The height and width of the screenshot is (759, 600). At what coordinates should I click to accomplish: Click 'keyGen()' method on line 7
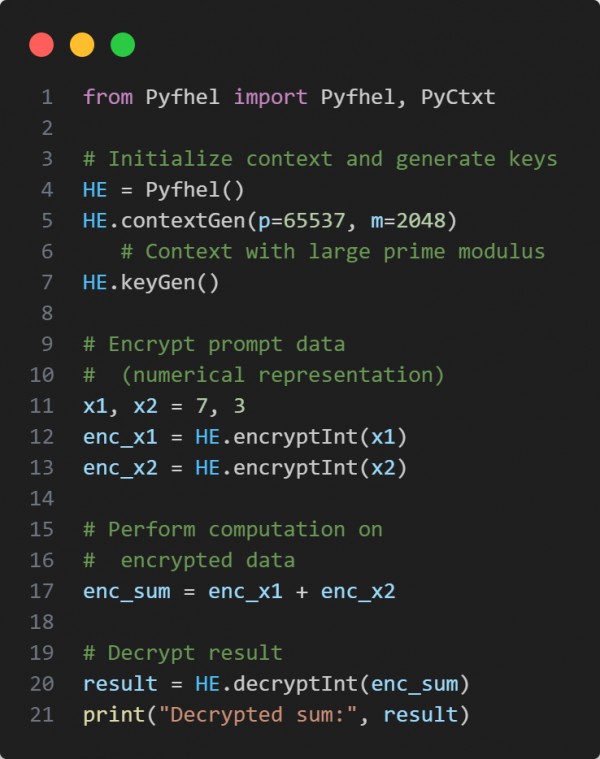(169, 283)
